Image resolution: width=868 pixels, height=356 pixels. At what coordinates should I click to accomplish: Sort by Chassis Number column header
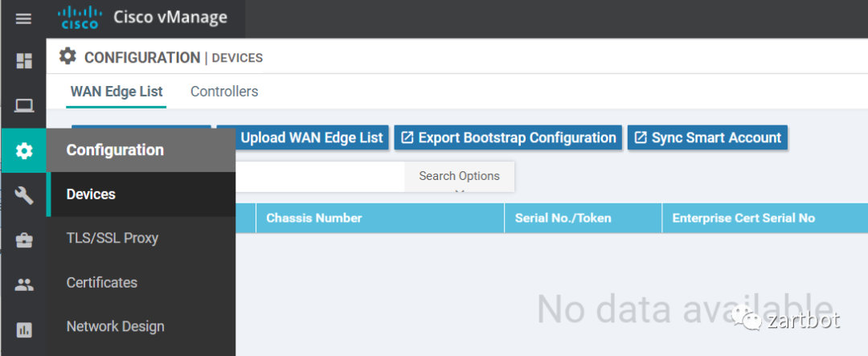coord(380,218)
